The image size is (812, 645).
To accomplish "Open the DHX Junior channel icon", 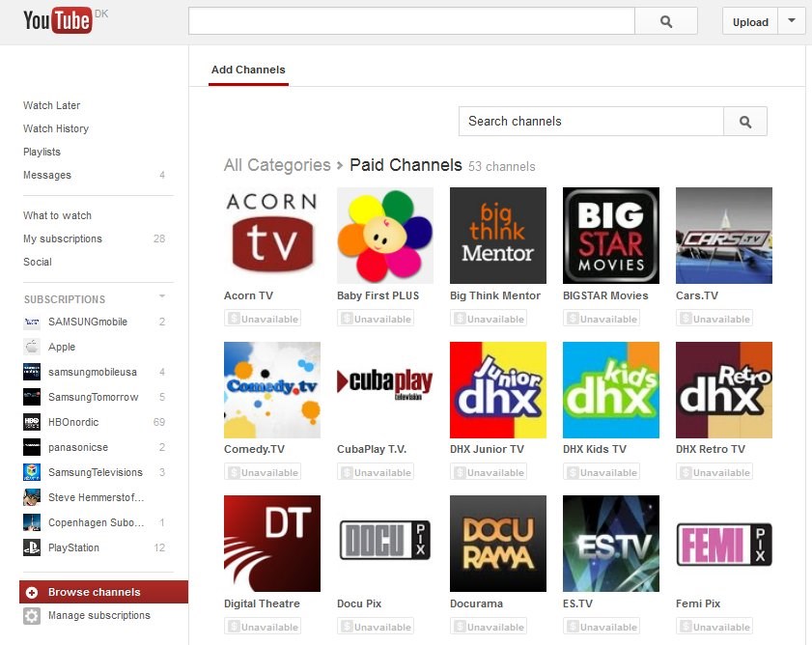I will [497, 389].
